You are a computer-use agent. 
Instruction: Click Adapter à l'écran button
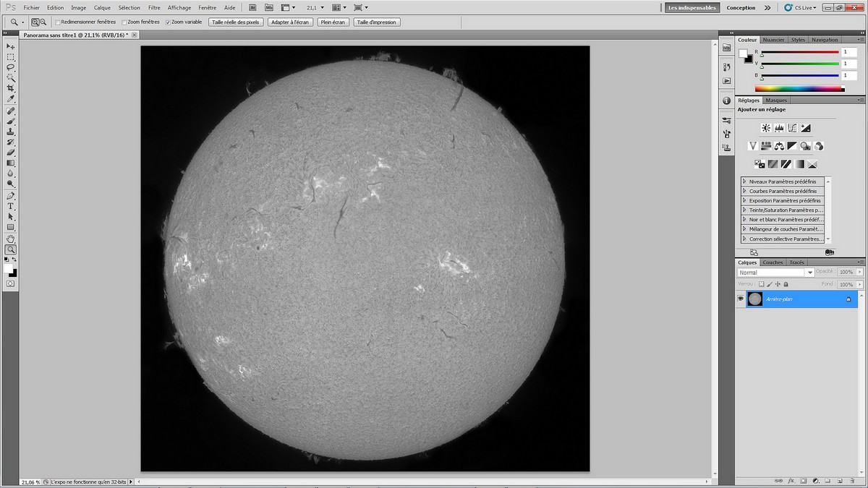(x=290, y=22)
